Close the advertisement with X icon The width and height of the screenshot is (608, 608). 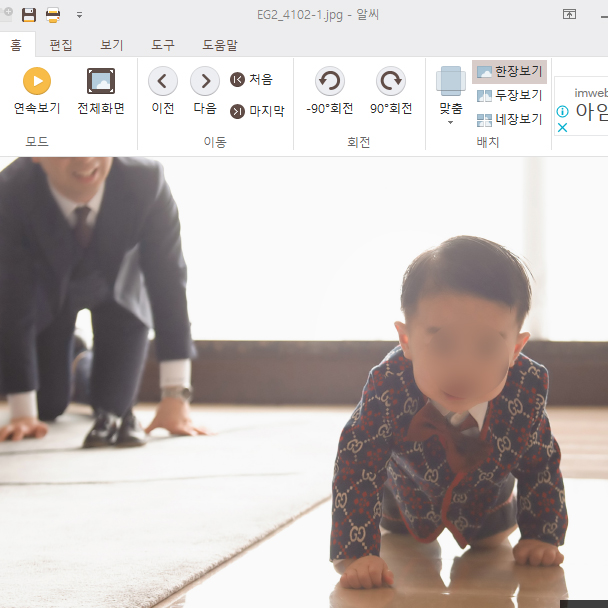pyautogui.click(x=562, y=128)
